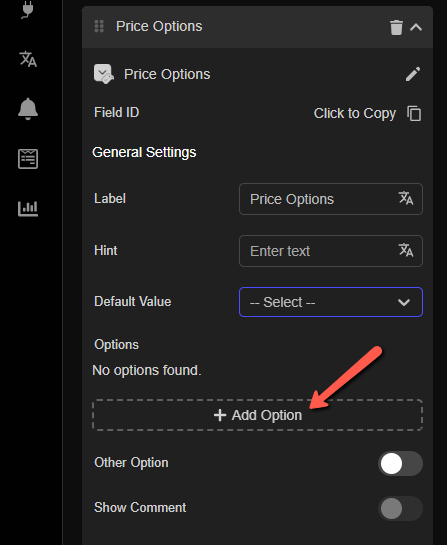Toggle the Other Option switch
The width and height of the screenshot is (447, 545).
pos(400,463)
